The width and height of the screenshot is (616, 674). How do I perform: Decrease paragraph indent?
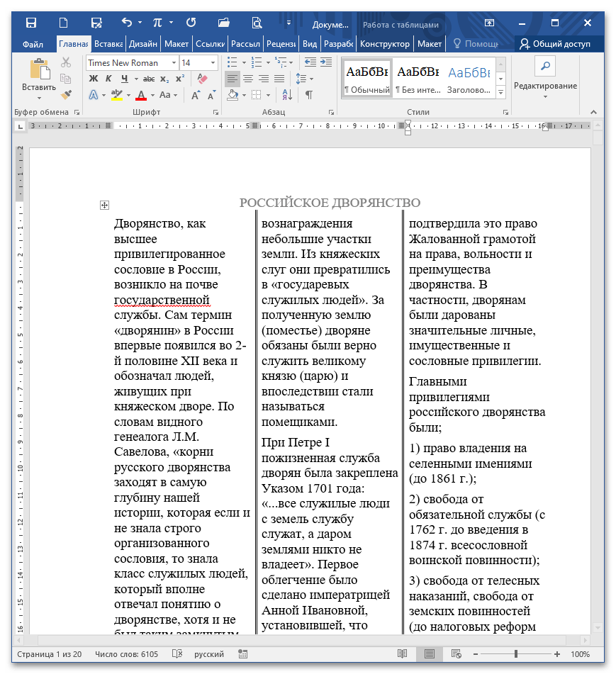click(310, 62)
